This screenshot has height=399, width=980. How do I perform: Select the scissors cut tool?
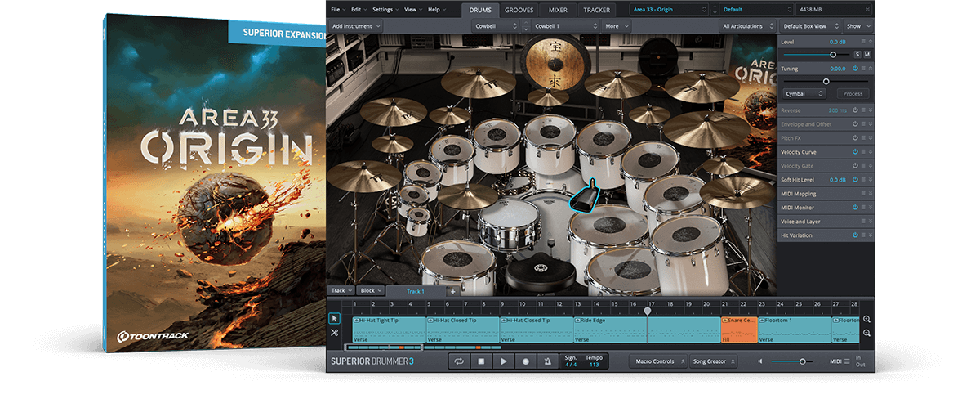334,333
